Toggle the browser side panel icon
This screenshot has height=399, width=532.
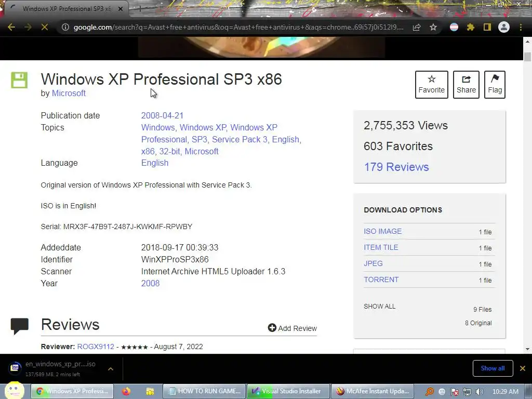point(487,27)
